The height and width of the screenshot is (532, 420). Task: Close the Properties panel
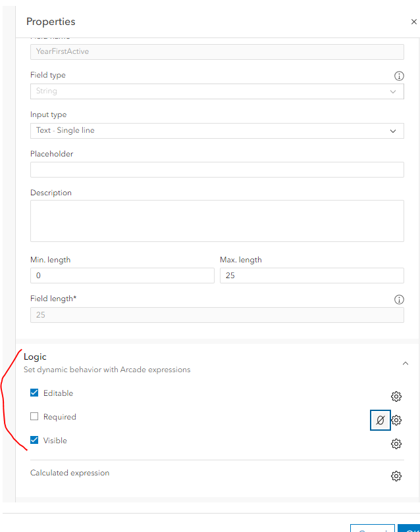[413, 22]
